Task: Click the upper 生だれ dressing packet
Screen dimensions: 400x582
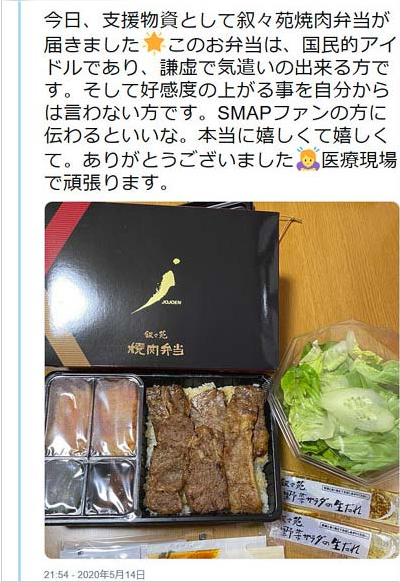Action: [x=336, y=499]
